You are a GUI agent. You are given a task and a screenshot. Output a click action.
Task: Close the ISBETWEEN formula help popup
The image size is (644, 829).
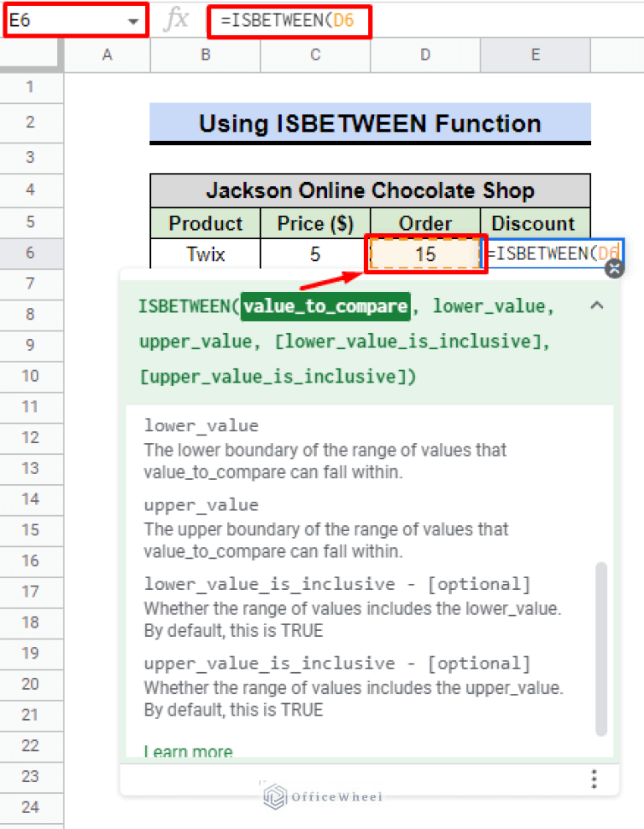[615, 269]
